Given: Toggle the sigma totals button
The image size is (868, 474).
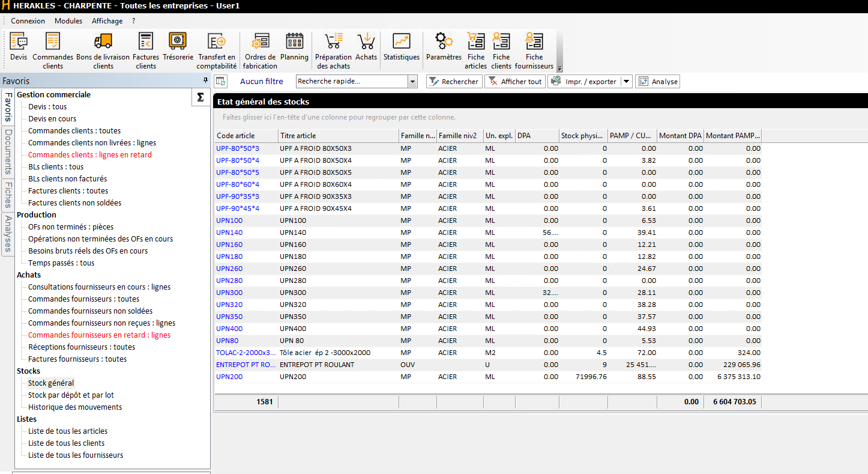Looking at the screenshot, I should [x=200, y=96].
